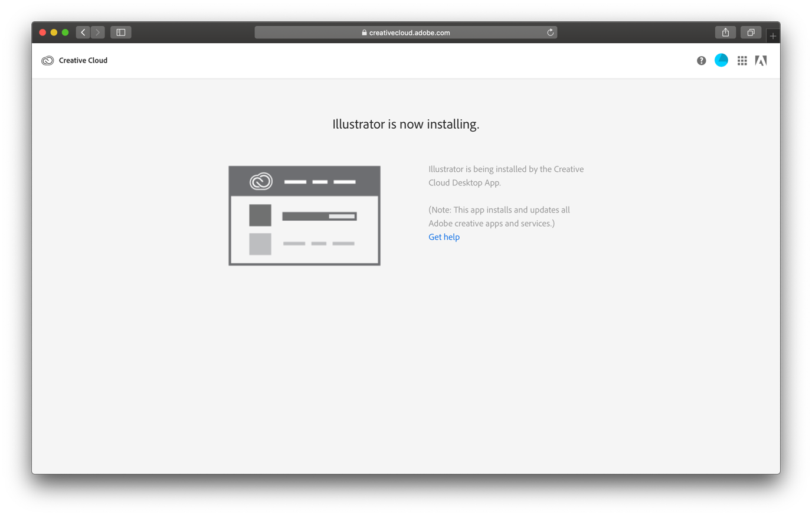Open the help question mark icon

(701, 60)
